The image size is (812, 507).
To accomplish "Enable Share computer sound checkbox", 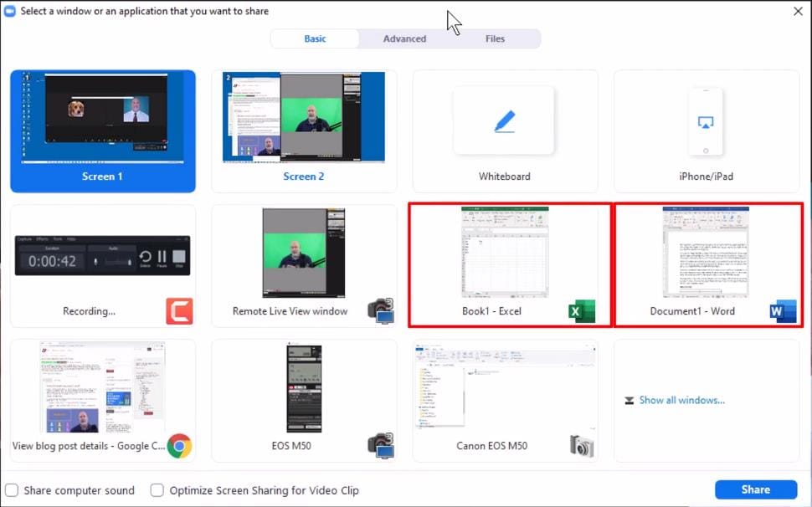I will [x=12, y=490].
